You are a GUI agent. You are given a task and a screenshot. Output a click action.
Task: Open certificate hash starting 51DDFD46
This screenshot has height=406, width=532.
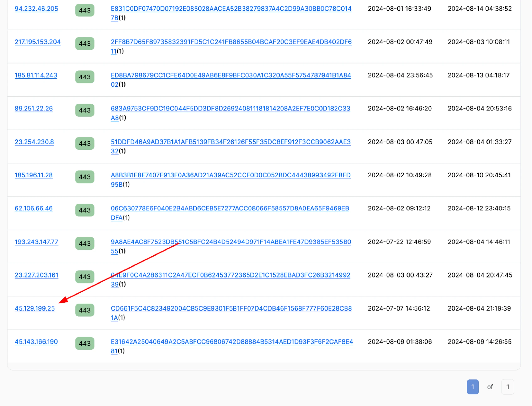[x=230, y=147]
